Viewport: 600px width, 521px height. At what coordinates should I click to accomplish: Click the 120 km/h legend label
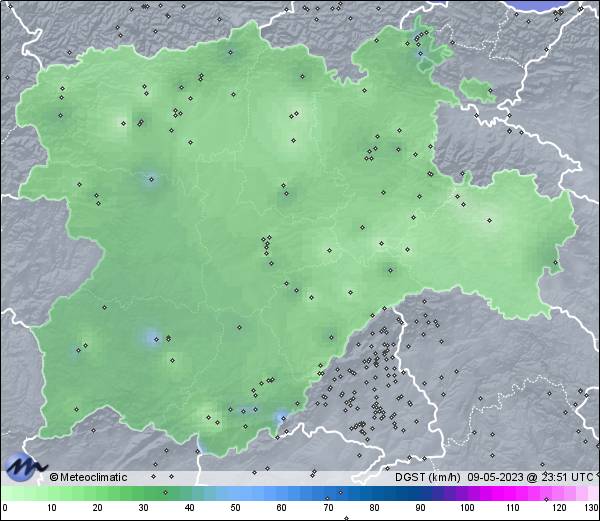tap(558, 509)
